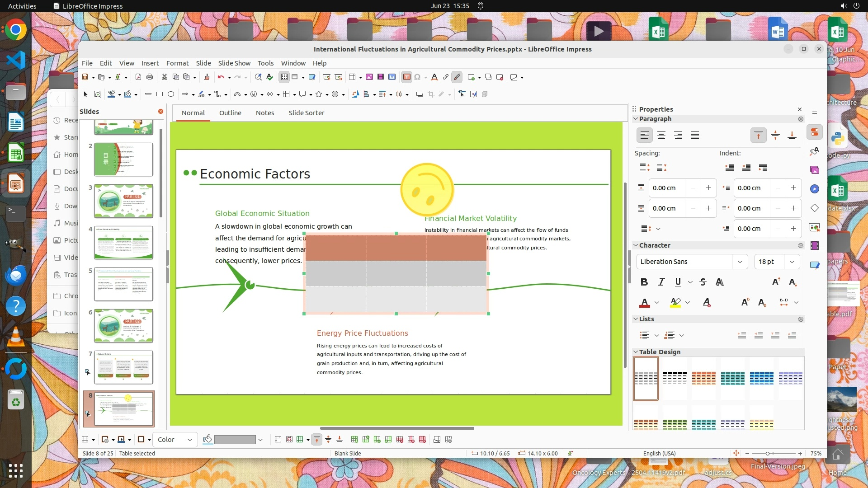Viewport: 868px width, 488px height.
Task: Click the Bold formatting icon
Action: coord(644,282)
